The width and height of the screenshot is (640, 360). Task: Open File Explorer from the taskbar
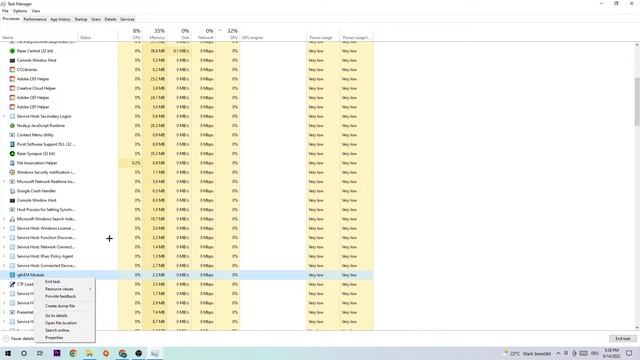pyautogui.click(x=89, y=353)
